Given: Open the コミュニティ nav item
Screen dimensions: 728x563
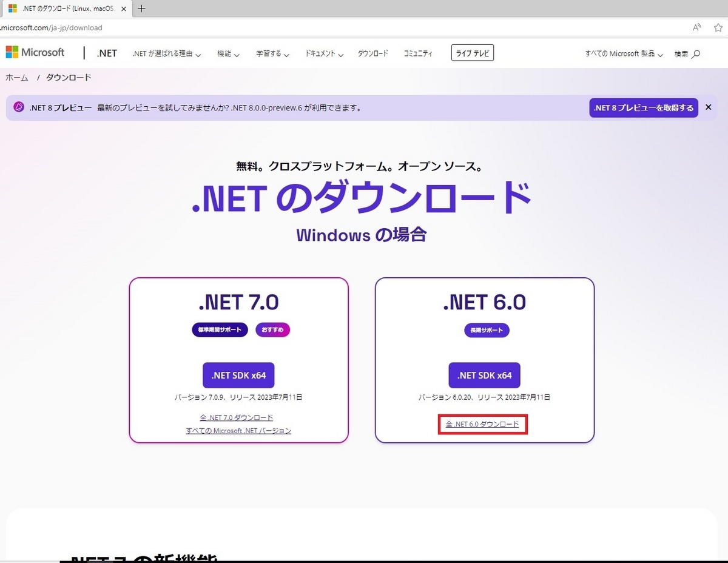Looking at the screenshot, I should [418, 54].
